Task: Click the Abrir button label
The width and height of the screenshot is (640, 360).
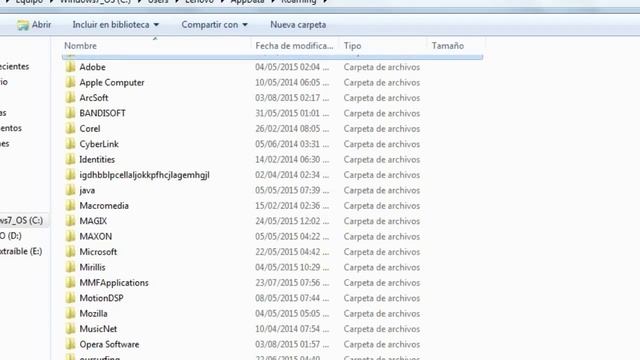Action: click(42, 25)
